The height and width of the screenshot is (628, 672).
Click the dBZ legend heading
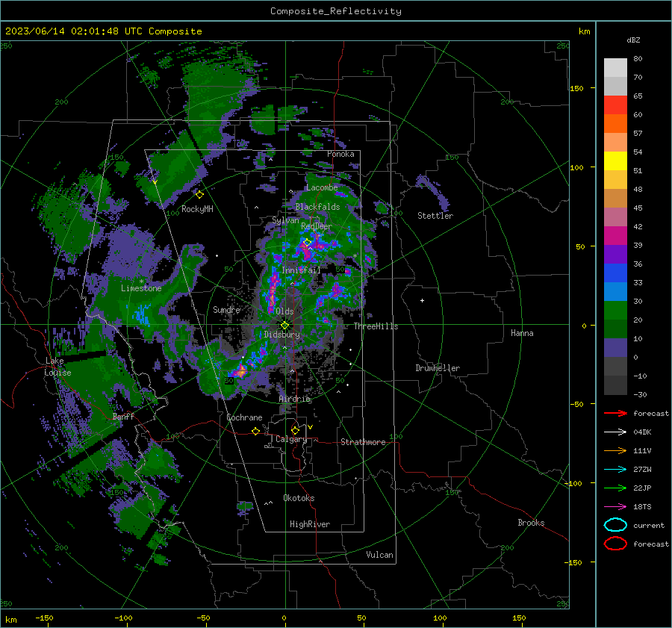click(633, 40)
